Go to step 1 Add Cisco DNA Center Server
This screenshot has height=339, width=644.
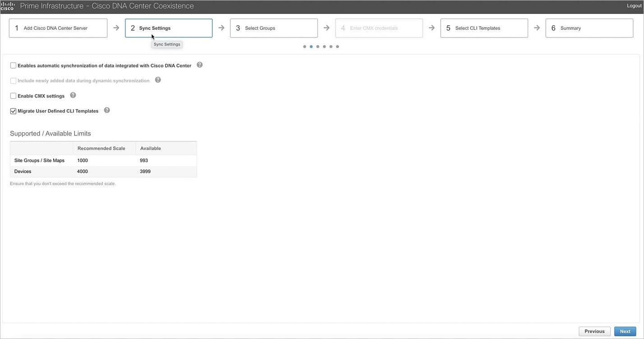tap(58, 28)
